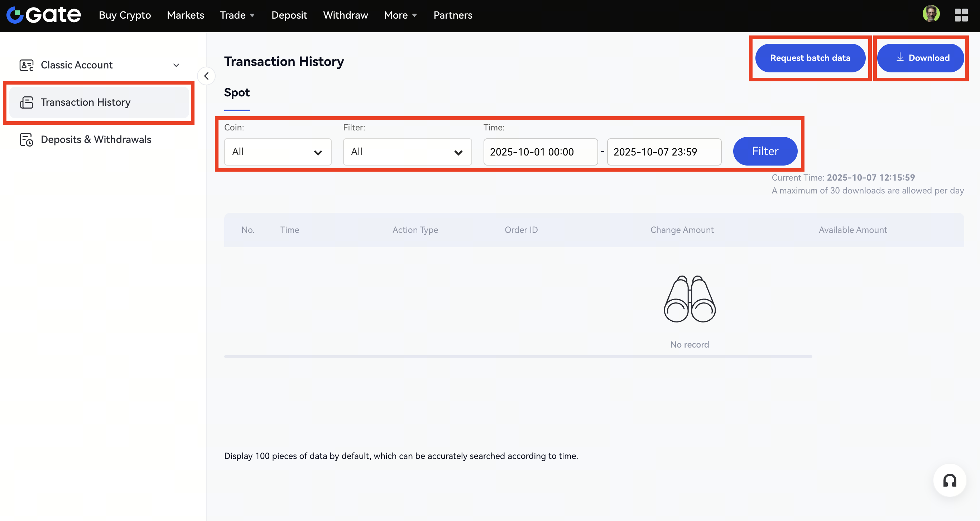Click the headset support icon

click(950, 480)
